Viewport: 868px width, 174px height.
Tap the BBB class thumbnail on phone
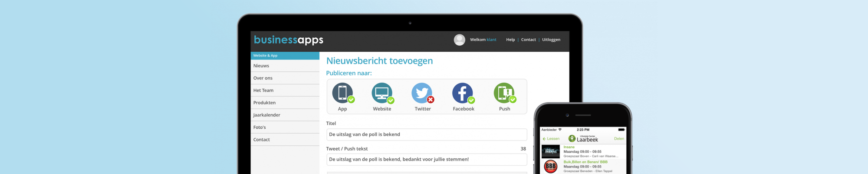click(551, 166)
